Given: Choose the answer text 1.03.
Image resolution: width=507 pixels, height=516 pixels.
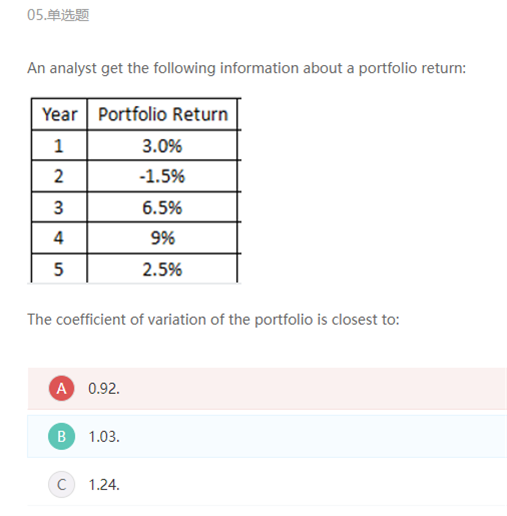Looking at the screenshot, I should (x=104, y=437).
